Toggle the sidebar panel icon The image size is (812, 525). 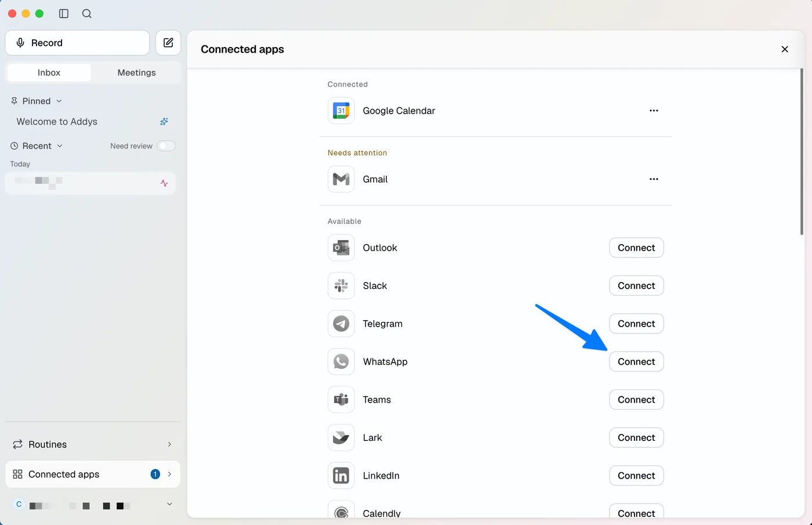[x=64, y=13]
